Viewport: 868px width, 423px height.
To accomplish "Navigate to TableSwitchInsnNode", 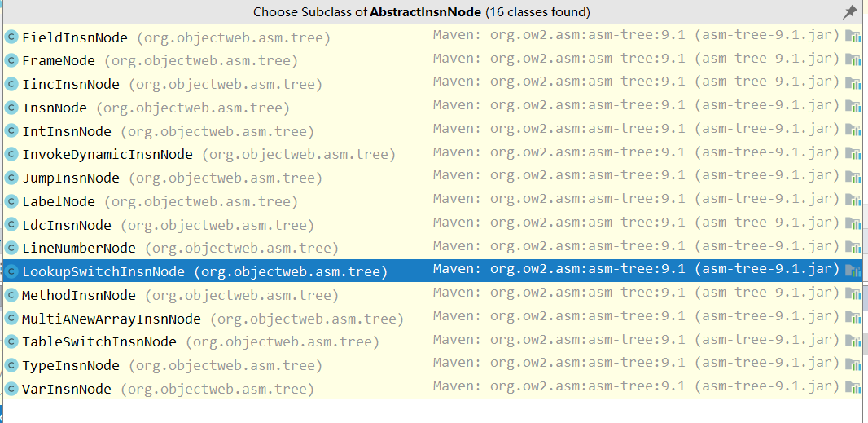I will (x=99, y=342).
